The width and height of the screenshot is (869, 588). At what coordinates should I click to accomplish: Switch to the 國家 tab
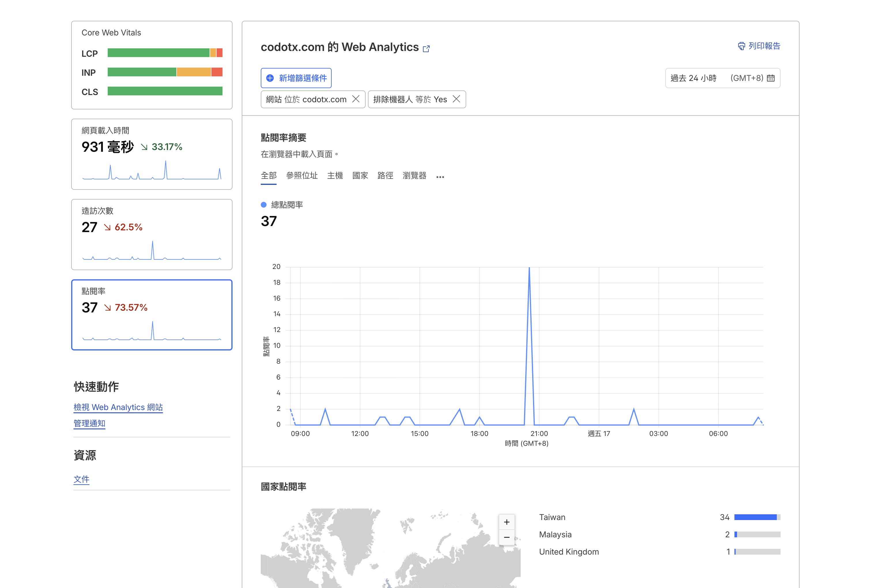point(360,176)
